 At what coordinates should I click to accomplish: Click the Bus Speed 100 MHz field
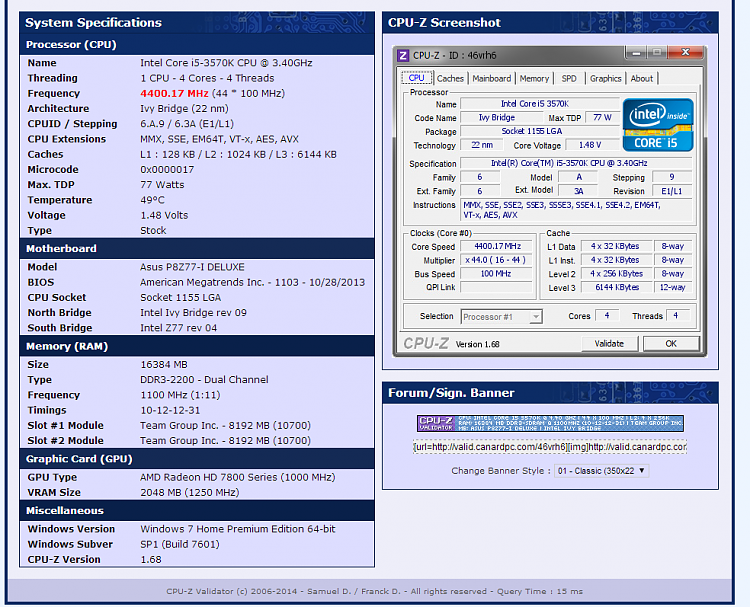pos(497,274)
